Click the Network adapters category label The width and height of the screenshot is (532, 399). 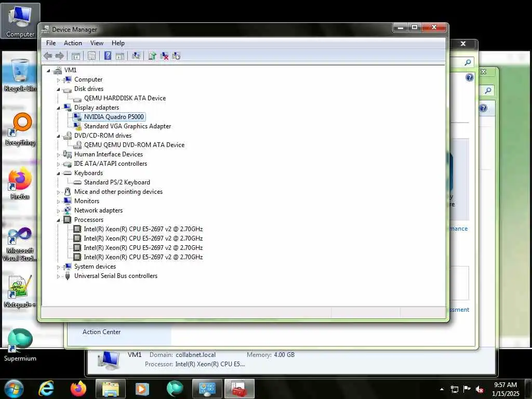[x=98, y=210]
